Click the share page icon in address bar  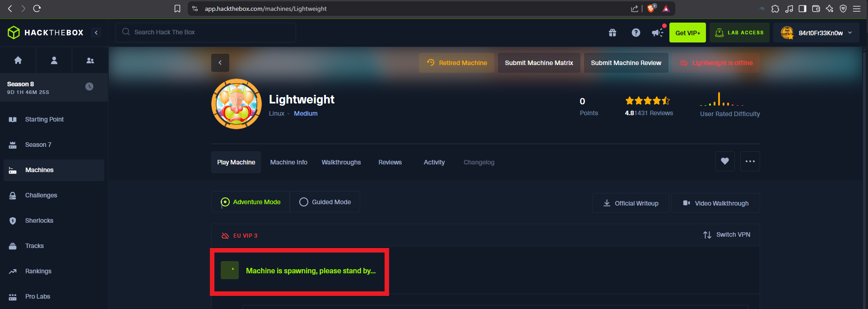[635, 9]
